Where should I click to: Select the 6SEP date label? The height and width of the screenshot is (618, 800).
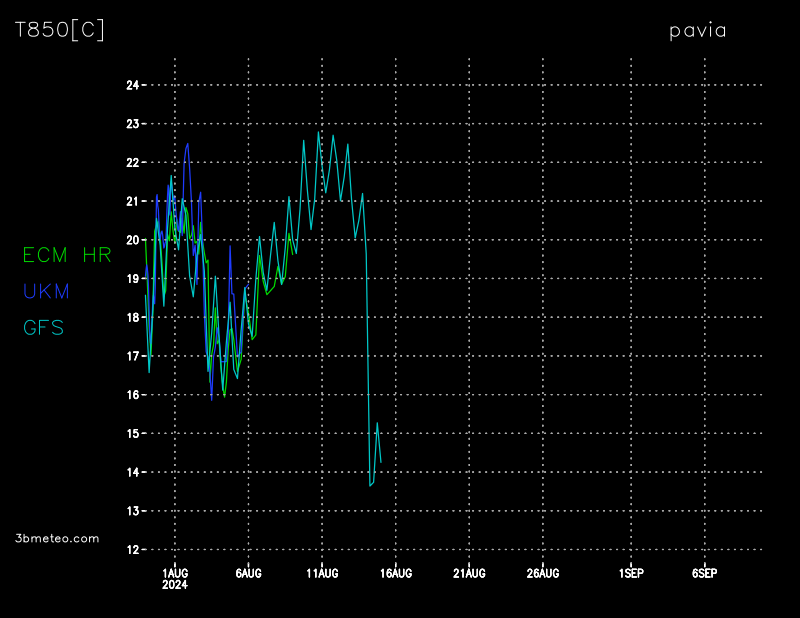point(704,573)
